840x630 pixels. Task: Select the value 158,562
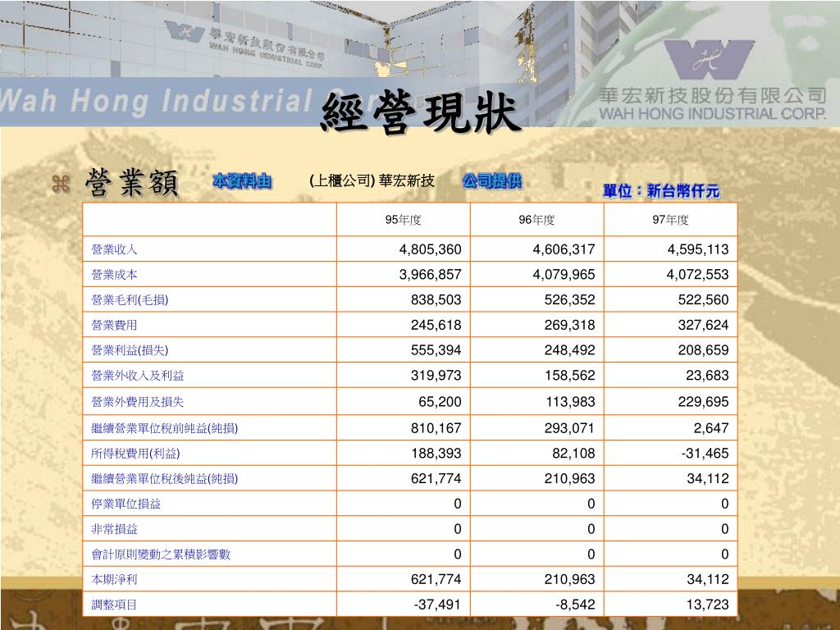[x=570, y=375]
